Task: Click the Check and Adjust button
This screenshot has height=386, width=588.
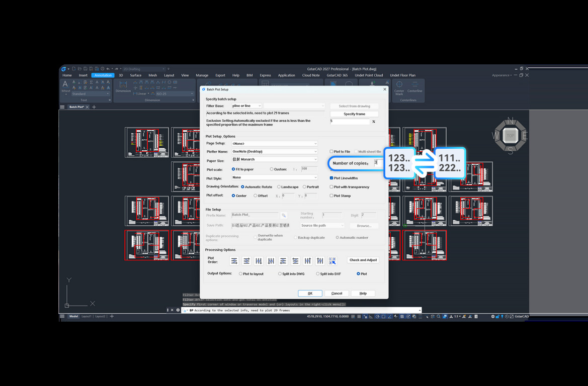Action: (x=363, y=260)
